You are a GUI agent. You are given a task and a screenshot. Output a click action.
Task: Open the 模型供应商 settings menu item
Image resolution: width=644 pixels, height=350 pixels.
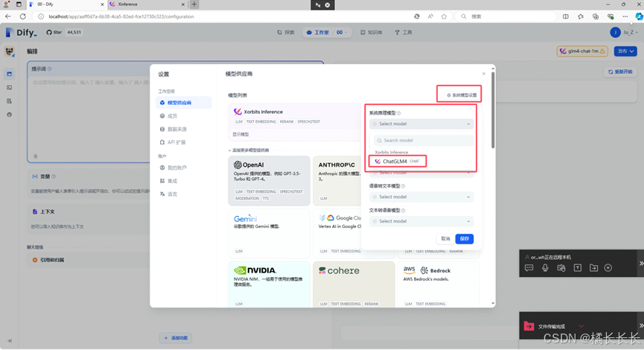point(184,103)
